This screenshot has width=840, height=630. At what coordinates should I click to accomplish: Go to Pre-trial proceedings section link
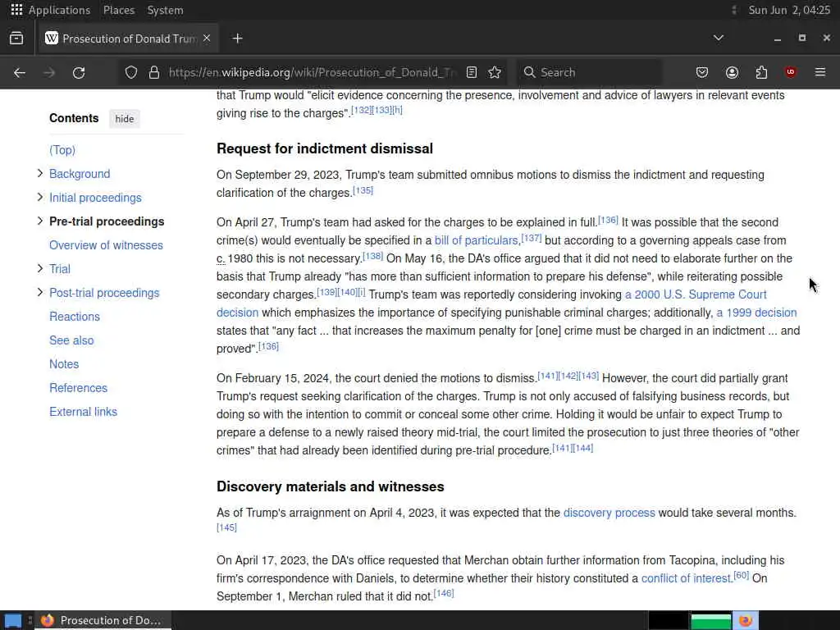(107, 221)
